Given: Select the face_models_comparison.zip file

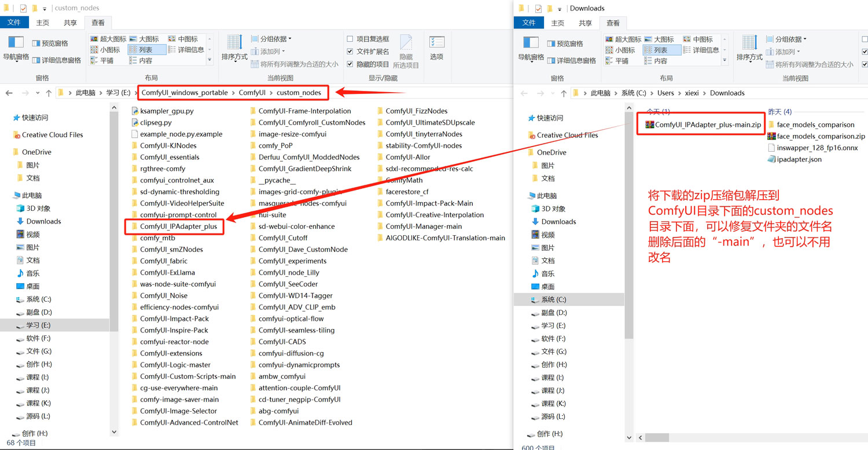Looking at the screenshot, I should click(816, 136).
